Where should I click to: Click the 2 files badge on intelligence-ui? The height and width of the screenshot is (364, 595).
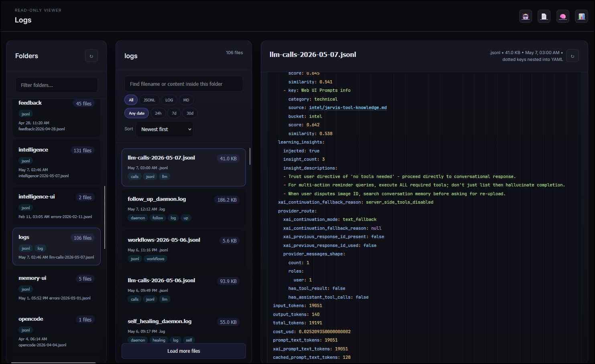coord(85,197)
